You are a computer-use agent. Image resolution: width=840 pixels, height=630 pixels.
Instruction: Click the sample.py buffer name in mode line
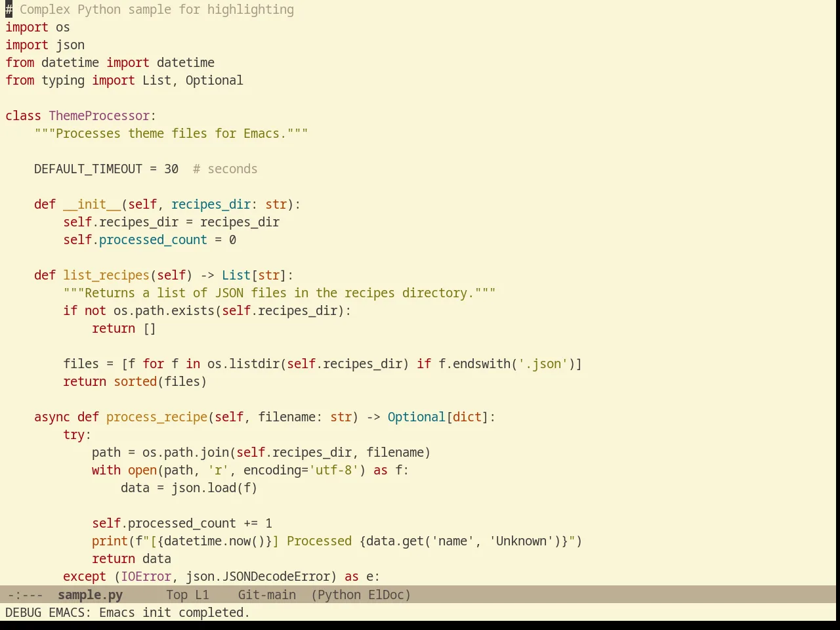tap(90, 595)
